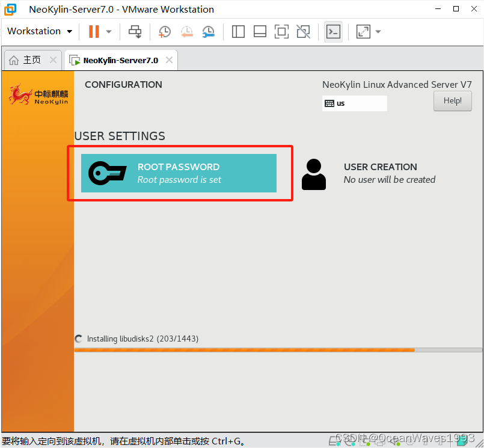Switch to Unity mode icon
This screenshot has height=448, width=484.
point(304,31)
